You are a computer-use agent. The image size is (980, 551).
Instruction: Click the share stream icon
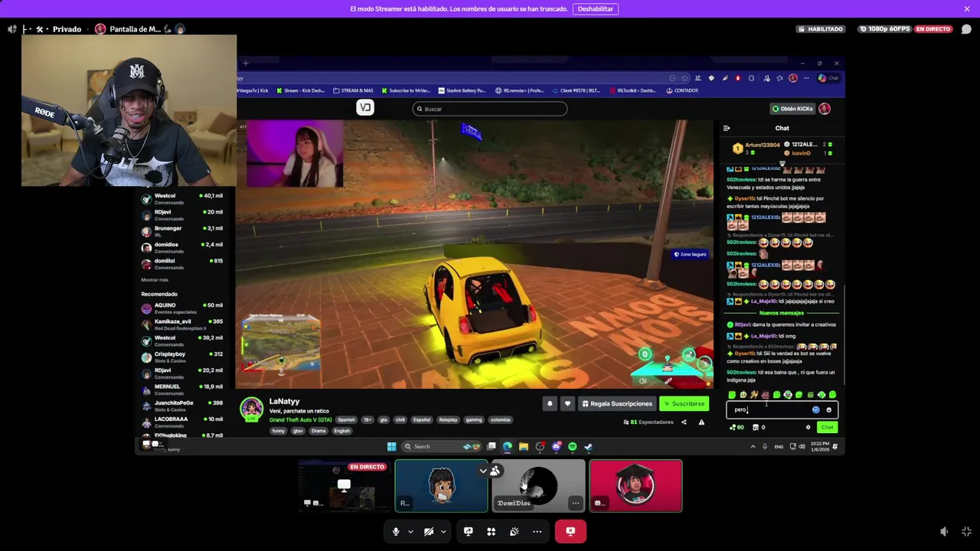684,422
